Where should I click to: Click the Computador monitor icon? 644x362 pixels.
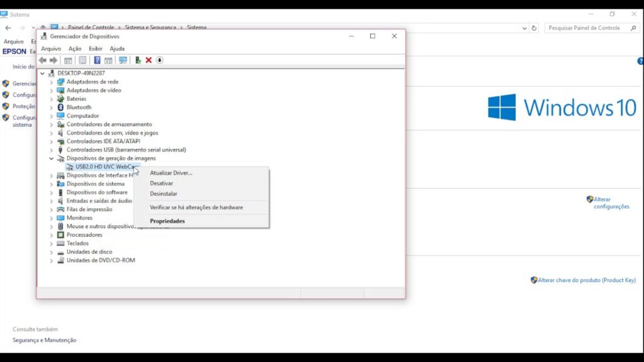(60, 116)
